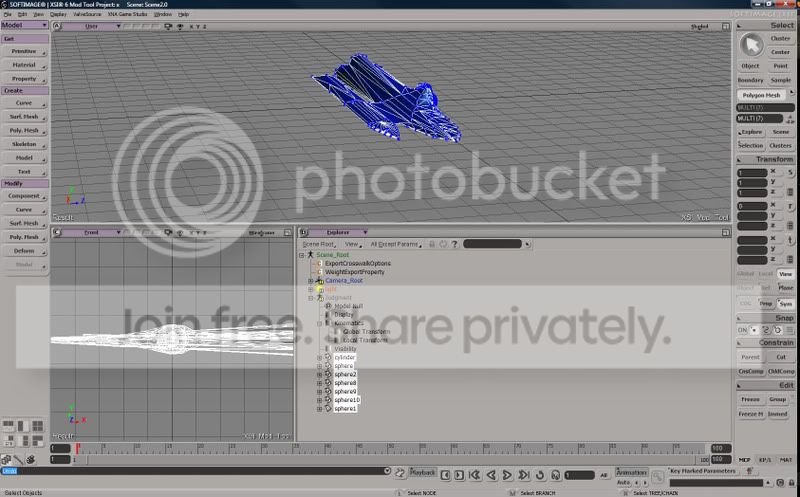Click the timeline ruler frame marker
The image size is (800, 497).
click(x=77, y=448)
